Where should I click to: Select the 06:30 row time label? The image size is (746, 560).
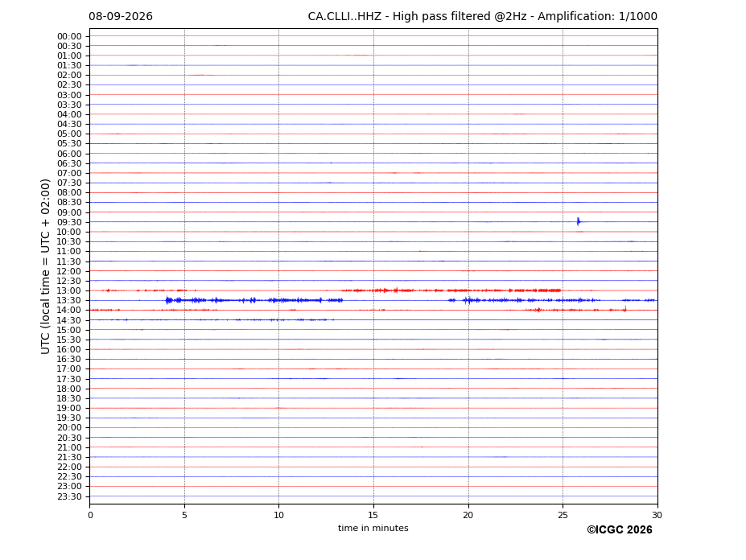[69, 163]
